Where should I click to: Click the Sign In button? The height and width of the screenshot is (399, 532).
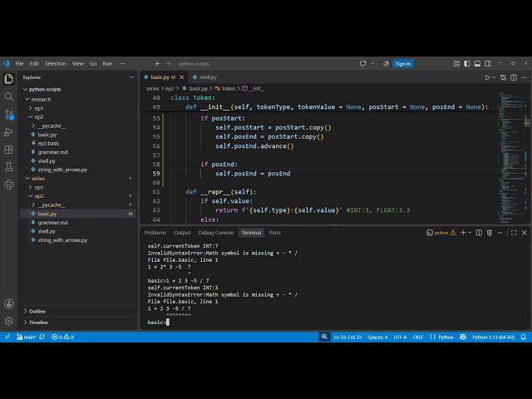(x=402, y=63)
